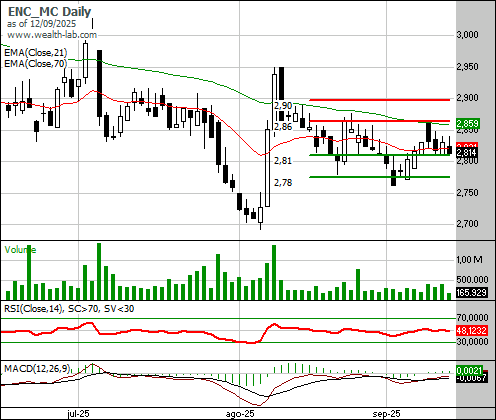Click the 500.000 volume axis label
The width and height of the screenshot is (496, 420).
tap(472, 279)
